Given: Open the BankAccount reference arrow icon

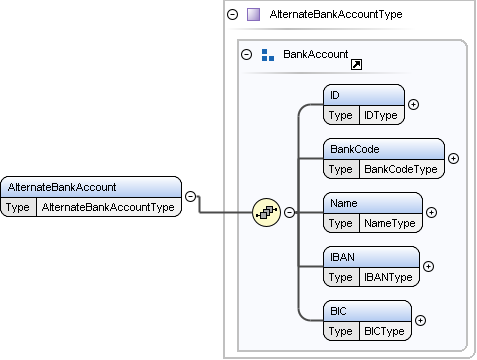Looking at the screenshot, I should point(356,64).
